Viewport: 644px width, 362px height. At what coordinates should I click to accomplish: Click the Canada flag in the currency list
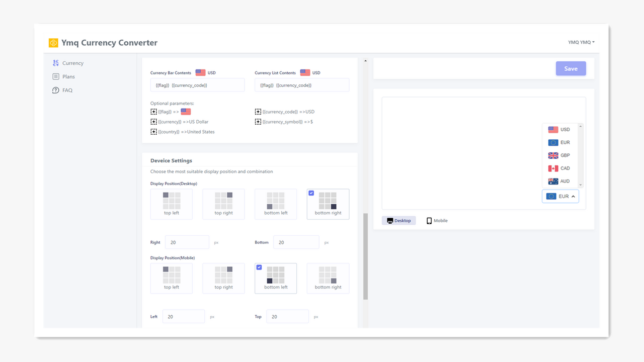(553, 168)
